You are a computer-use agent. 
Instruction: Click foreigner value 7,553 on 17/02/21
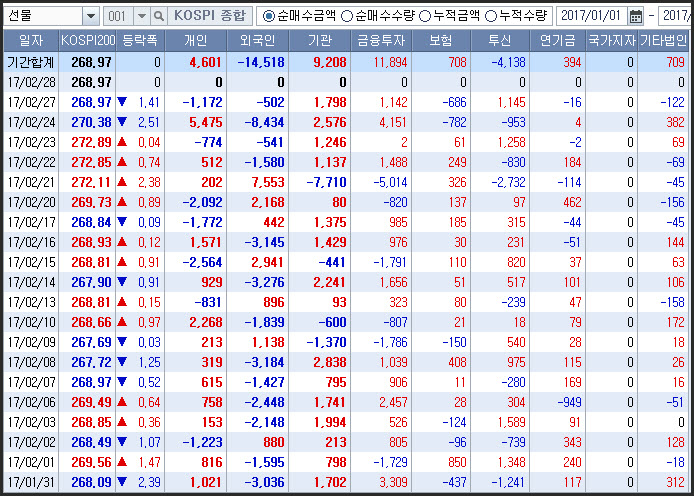coord(267,182)
